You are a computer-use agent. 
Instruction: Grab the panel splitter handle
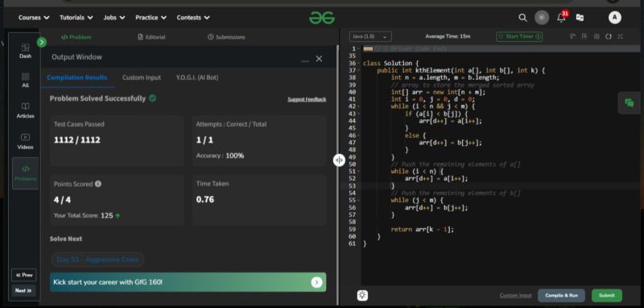point(339,160)
